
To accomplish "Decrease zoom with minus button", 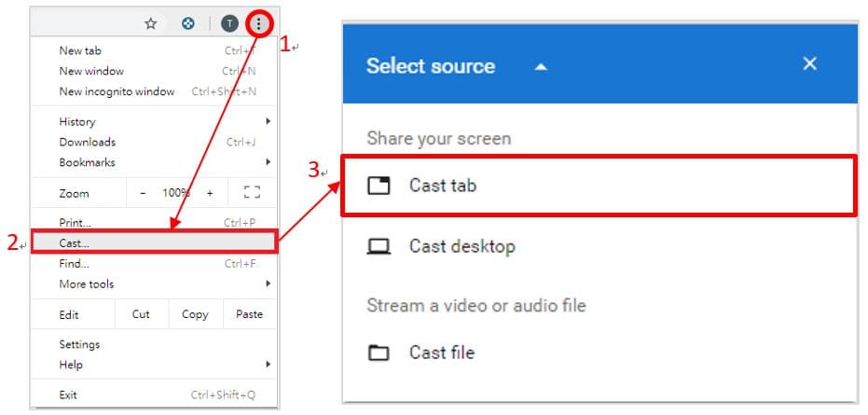I will pyautogui.click(x=143, y=193).
